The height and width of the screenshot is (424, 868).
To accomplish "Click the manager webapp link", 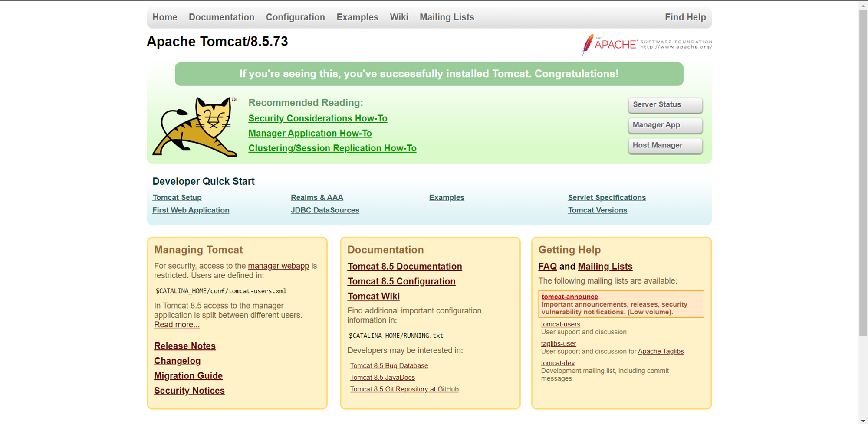I will pos(278,266).
